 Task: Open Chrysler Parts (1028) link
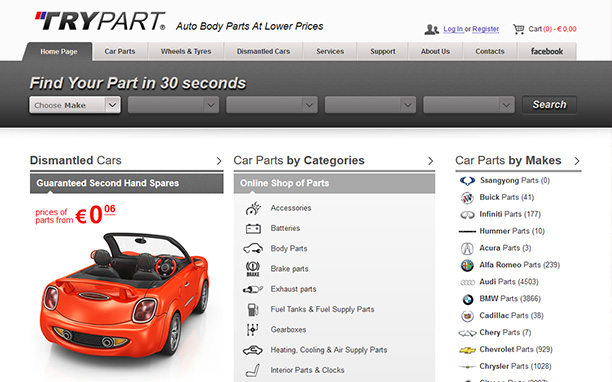click(515, 366)
